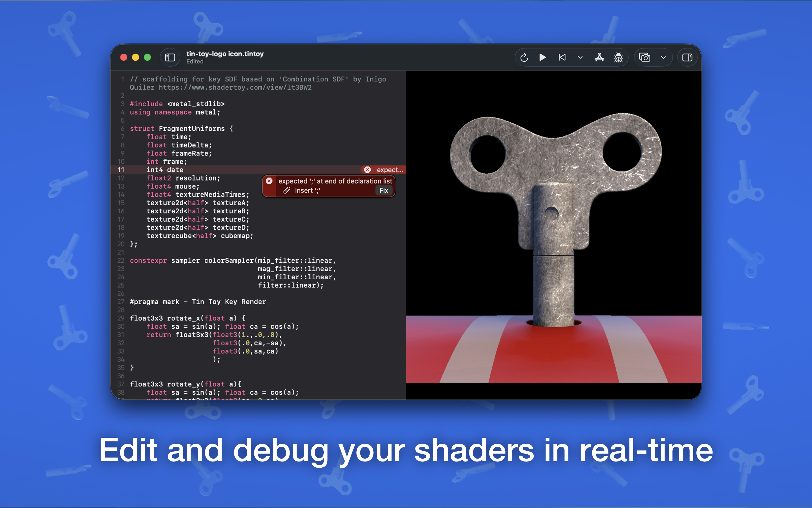
Task: Click the reload shader icon
Action: click(524, 58)
